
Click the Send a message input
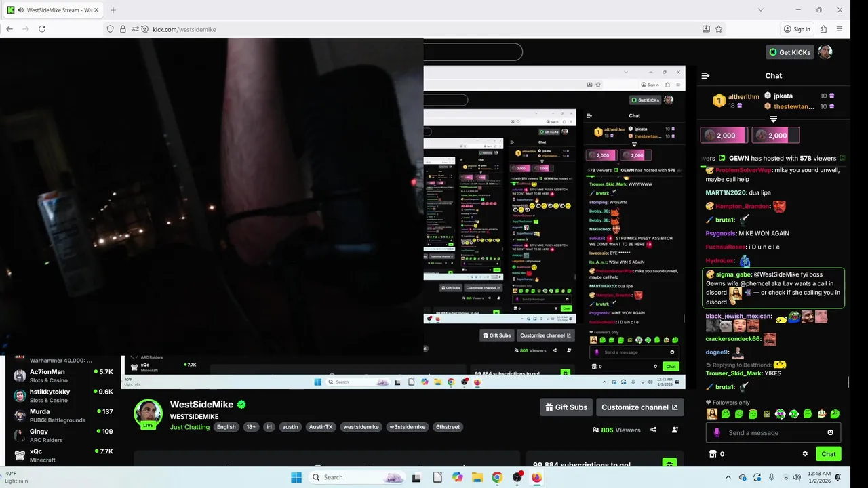coord(773,432)
